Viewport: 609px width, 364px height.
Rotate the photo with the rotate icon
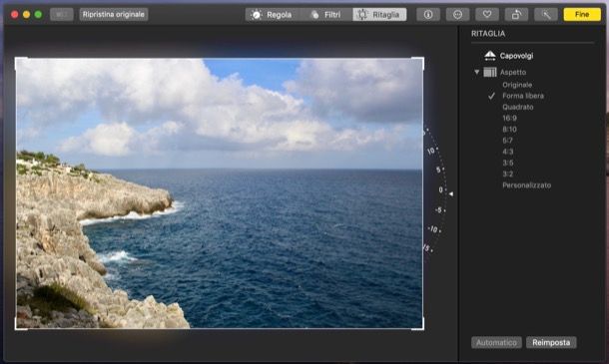click(x=516, y=14)
